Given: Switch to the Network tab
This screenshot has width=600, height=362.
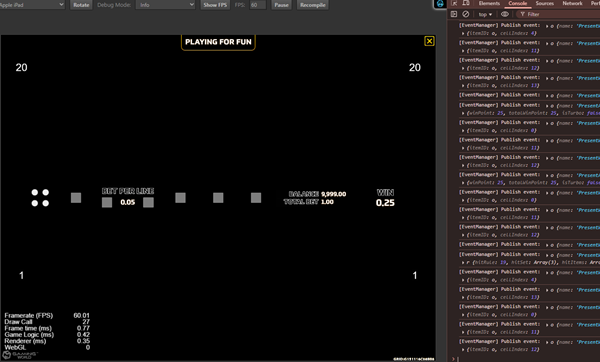Looking at the screenshot, I should 572,3.
